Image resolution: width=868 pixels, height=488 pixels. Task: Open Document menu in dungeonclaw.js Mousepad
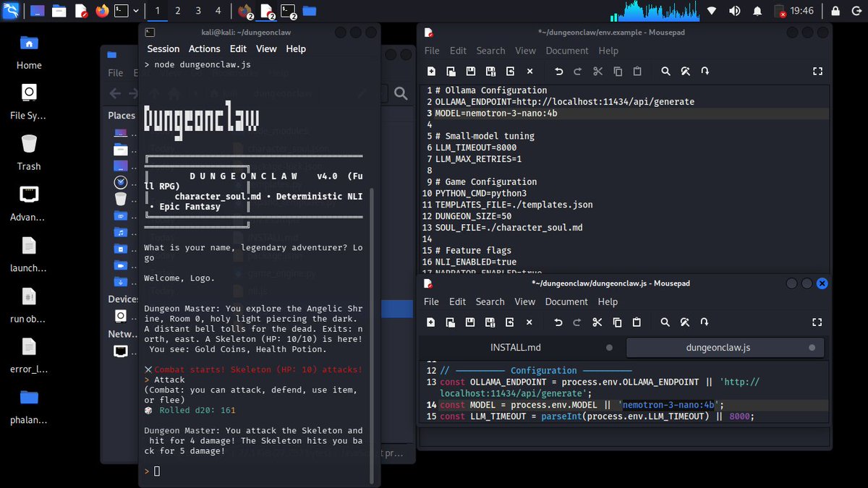[566, 301]
